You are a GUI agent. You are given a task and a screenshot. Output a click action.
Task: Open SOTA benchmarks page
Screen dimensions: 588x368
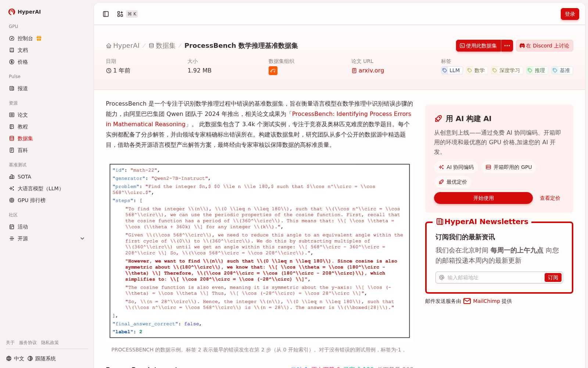[20, 177]
